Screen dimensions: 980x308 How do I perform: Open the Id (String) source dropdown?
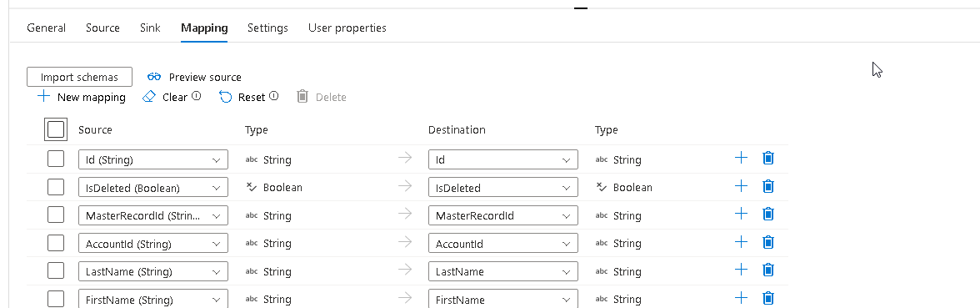[153, 159]
